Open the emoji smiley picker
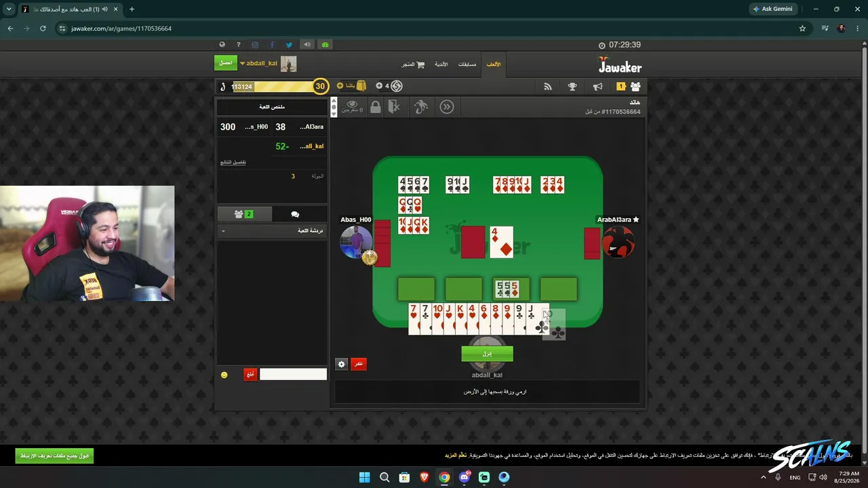Viewport: 868px width, 488px height. pyautogui.click(x=224, y=375)
